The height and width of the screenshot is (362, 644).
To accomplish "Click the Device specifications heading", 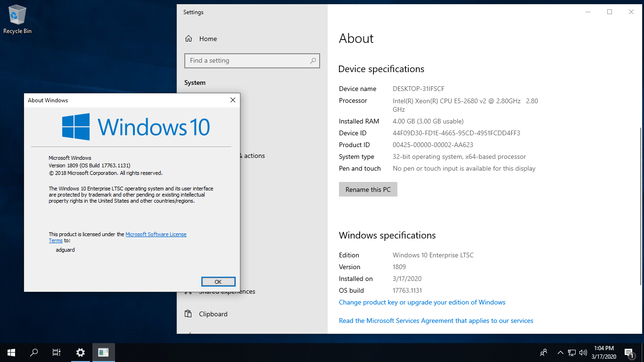I will [x=381, y=69].
